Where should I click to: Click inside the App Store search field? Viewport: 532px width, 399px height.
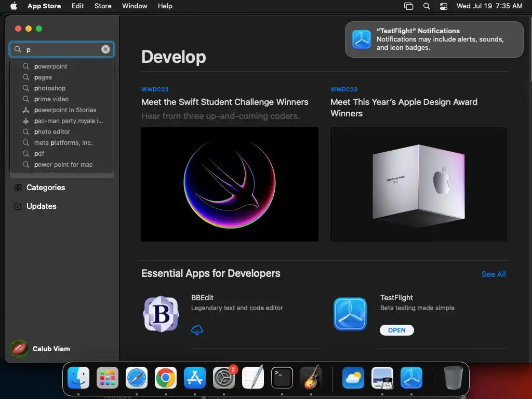tap(62, 49)
